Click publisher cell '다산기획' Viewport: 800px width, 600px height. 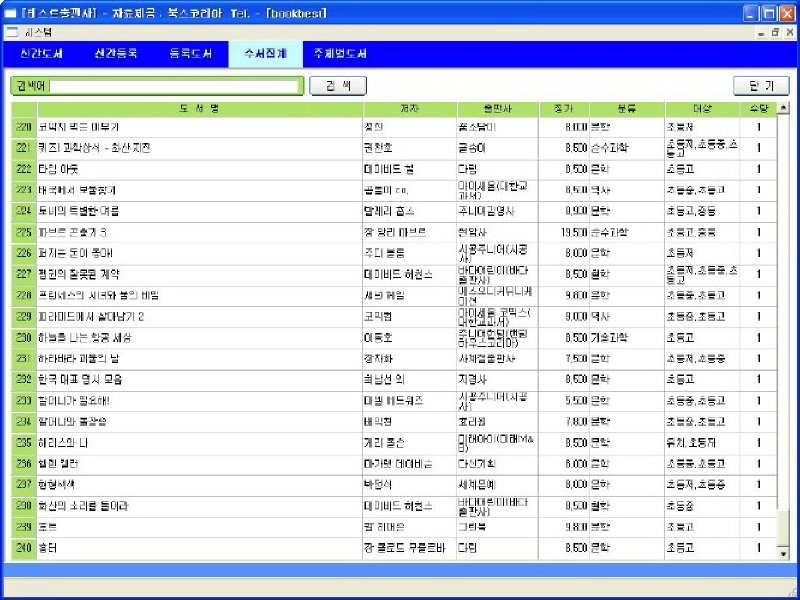coord(497,464)
